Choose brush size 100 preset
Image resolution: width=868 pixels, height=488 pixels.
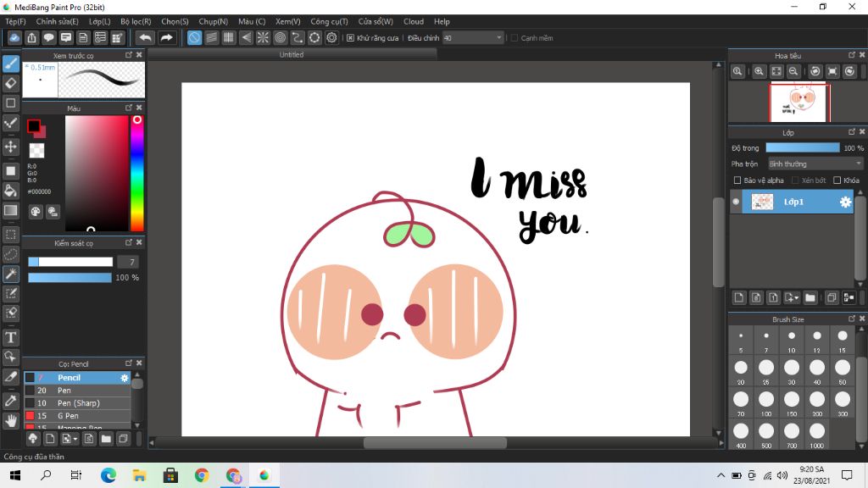pyautogui.click(x=766, y=403)
